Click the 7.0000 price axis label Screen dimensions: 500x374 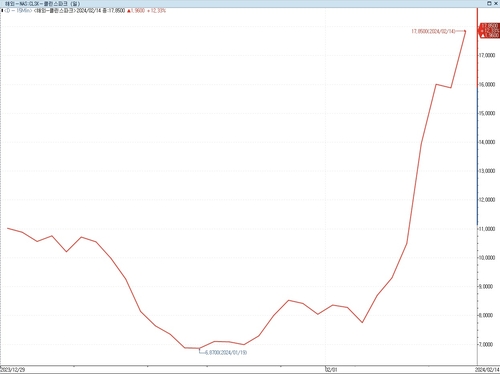[x=486, y=344]
